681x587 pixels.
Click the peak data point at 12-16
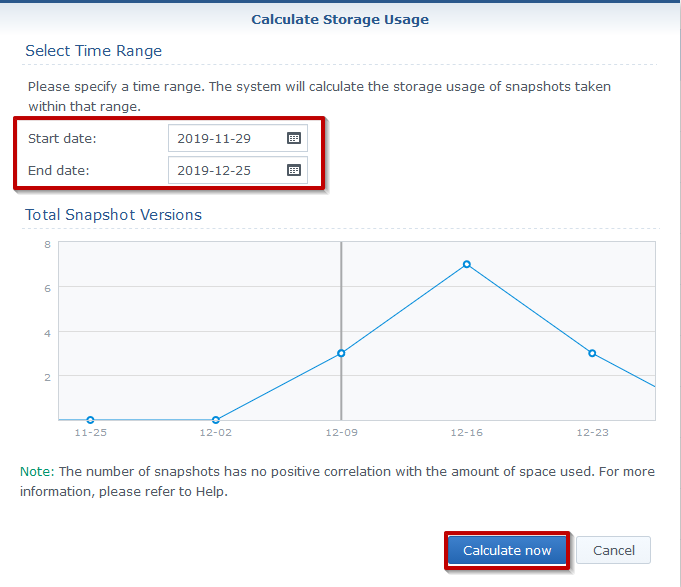click(467, 264)
